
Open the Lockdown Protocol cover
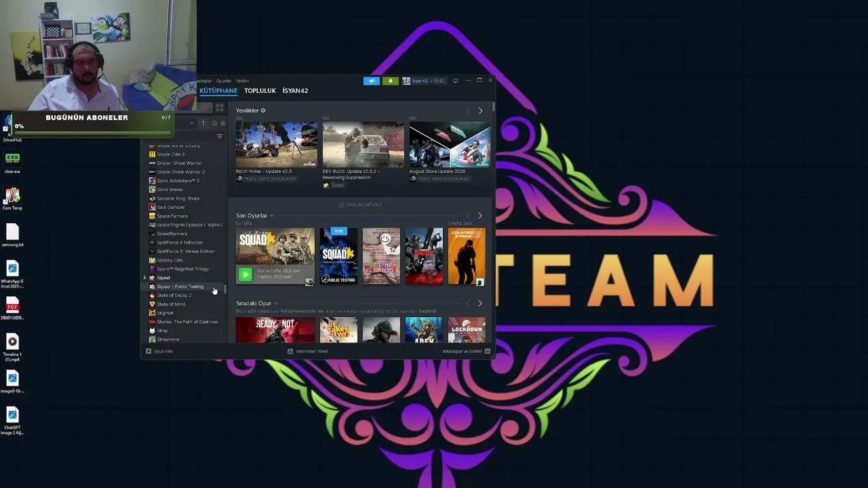[467, 330]
